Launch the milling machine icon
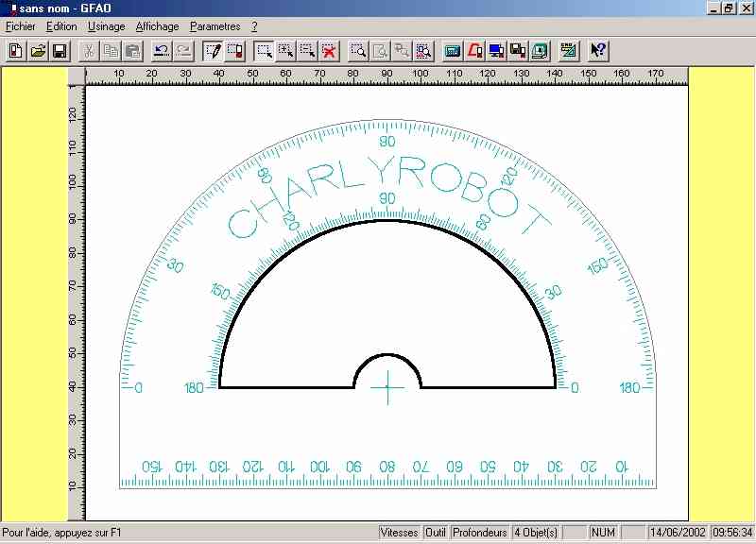 [x=541, y=51]
